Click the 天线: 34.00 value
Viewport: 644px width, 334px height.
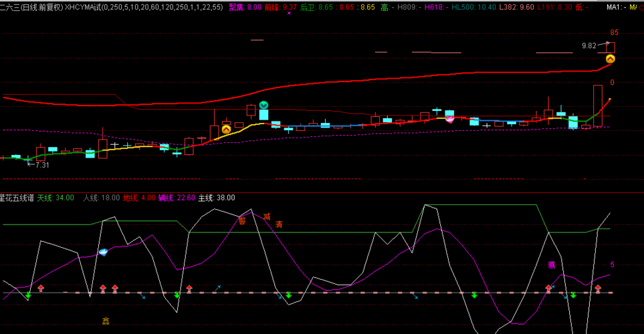tap(56, 198)
